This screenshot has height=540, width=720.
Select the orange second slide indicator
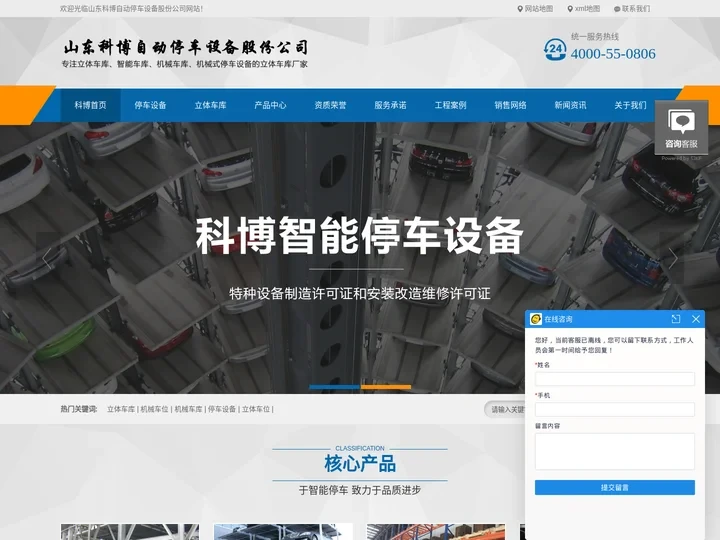386,387
